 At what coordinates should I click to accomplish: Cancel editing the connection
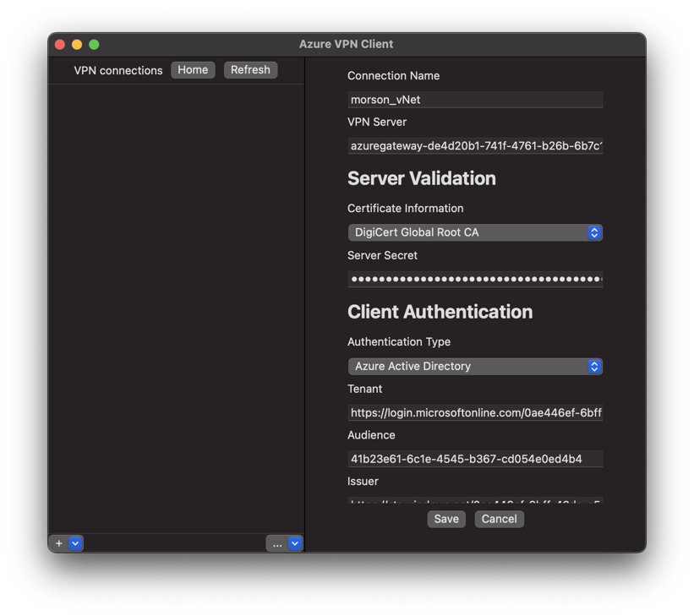499,519
